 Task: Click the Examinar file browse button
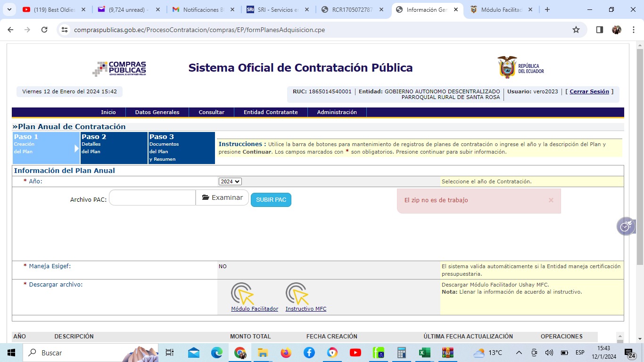(x=222, y=197)
